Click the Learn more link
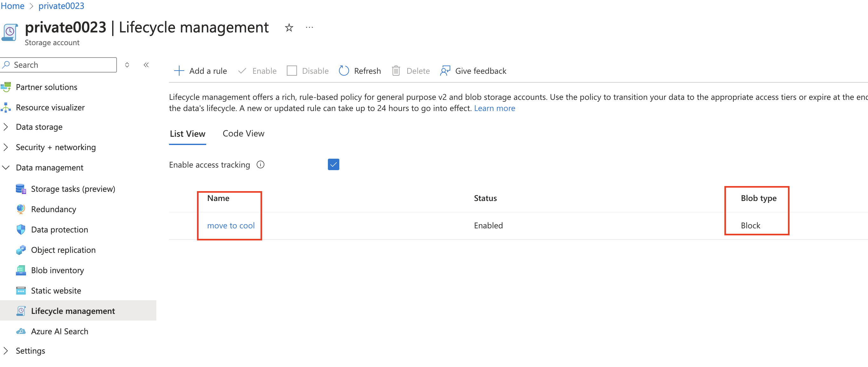The height and width of the screenshot is (367, 868). click(494, 108)
